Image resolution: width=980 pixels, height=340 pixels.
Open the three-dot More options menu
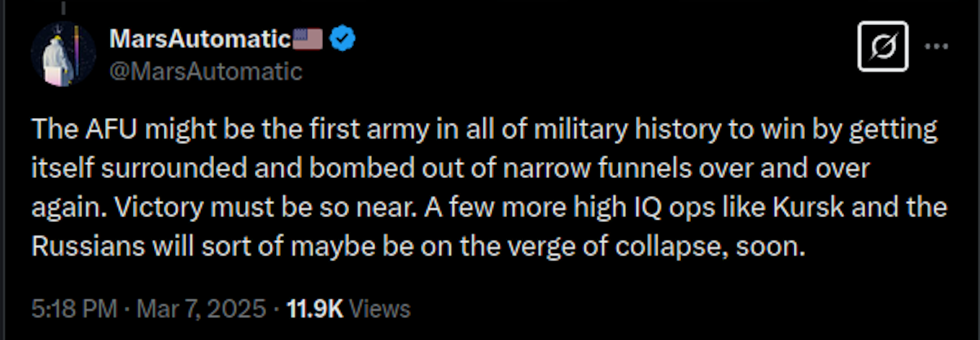[936, 47]
